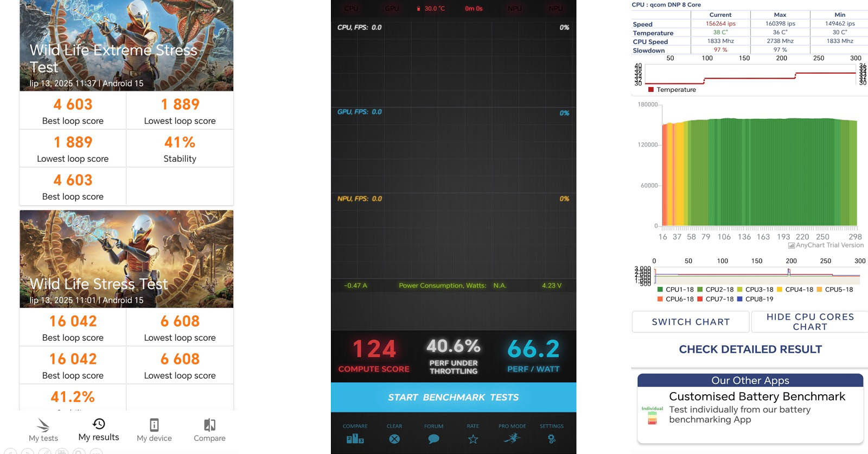This screenshot has height=454, width=868.
Task: Select the Slowdown row label
Action: (648, 51)
